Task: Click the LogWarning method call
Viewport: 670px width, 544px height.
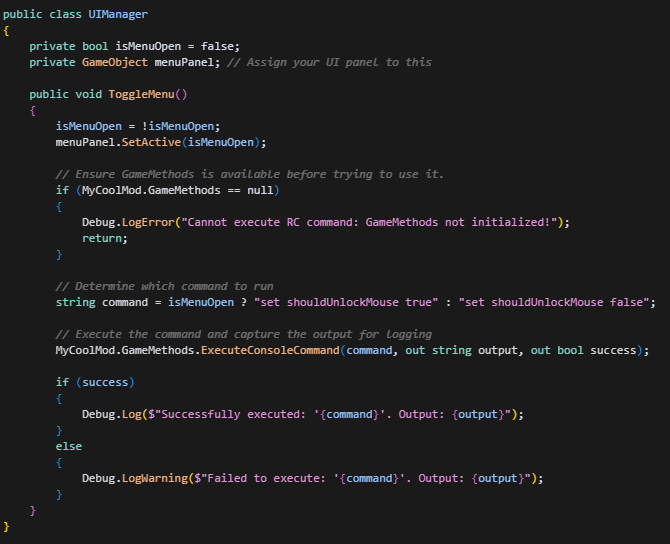Action: tap(154, 478)
